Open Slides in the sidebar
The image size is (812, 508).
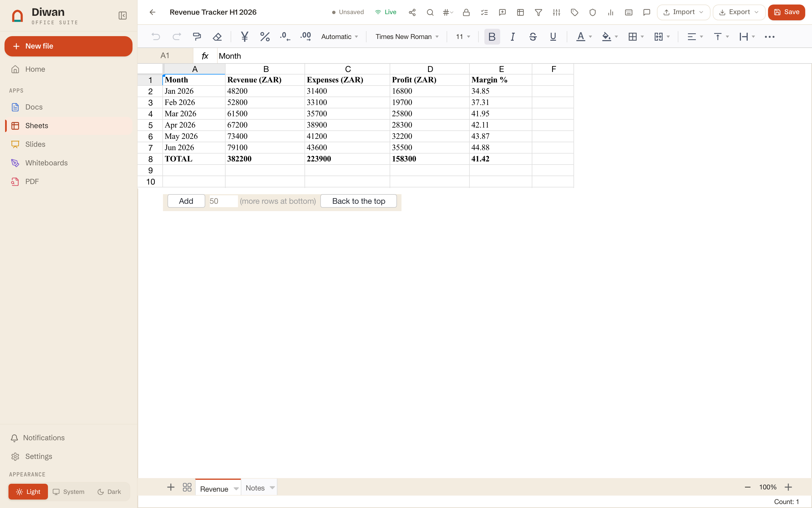[x=69, y=144]
